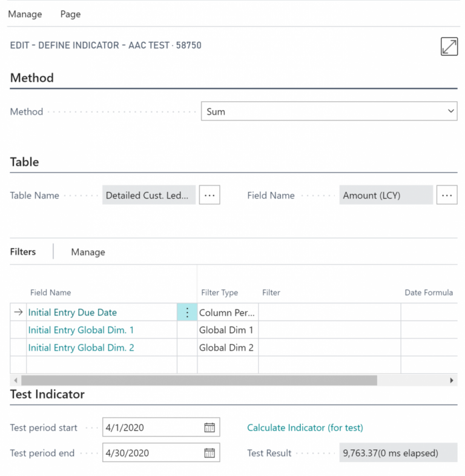This screenshot has width=465, height=476.
Task: Click the Filter Type column header
Action: click(x=219, y=293)
